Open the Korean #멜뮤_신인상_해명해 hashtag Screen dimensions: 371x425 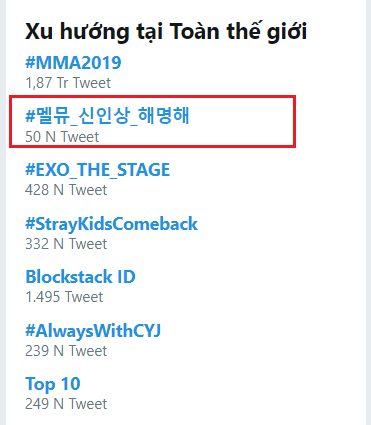tap(107, 116)
